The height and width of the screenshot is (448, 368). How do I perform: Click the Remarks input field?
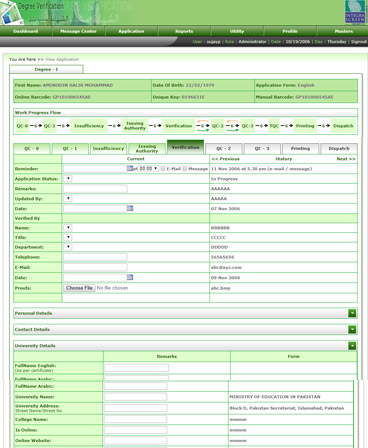pyautogui.click(x=95, y=189)
